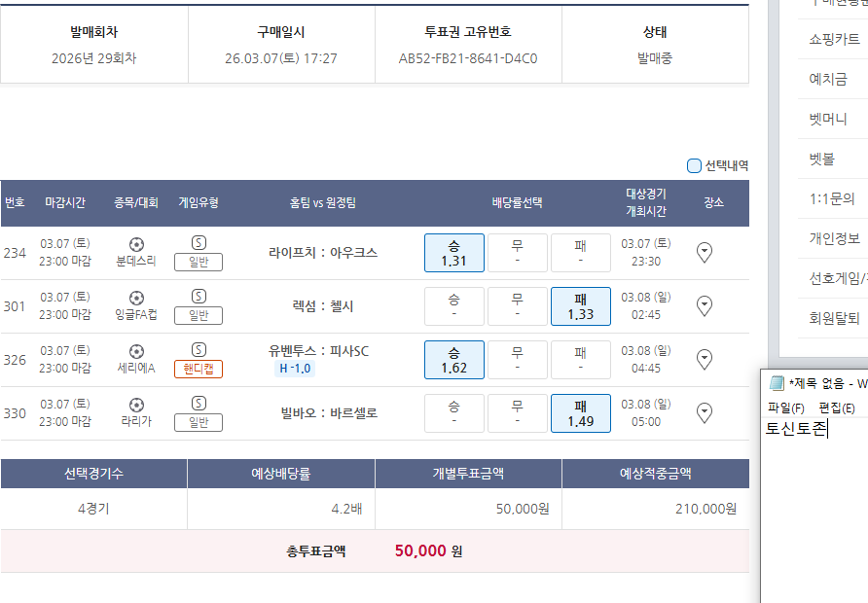
Task: Click the S icon in row 301
Action: [199, 296]
